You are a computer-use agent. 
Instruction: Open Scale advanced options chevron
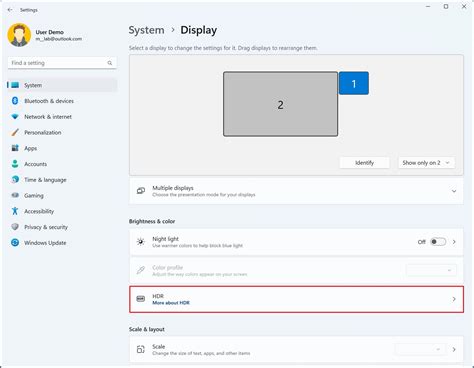[x=454, y=349]
